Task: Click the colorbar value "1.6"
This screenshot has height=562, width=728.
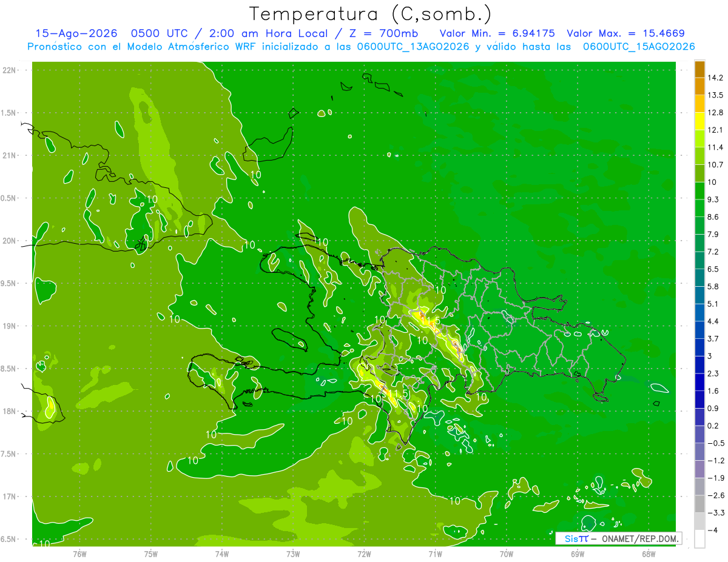Action: (713, 390)
